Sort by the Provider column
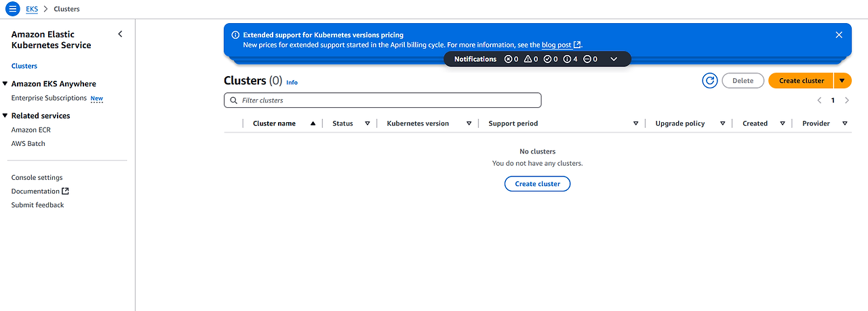868x311 pixels. (845, 124)
